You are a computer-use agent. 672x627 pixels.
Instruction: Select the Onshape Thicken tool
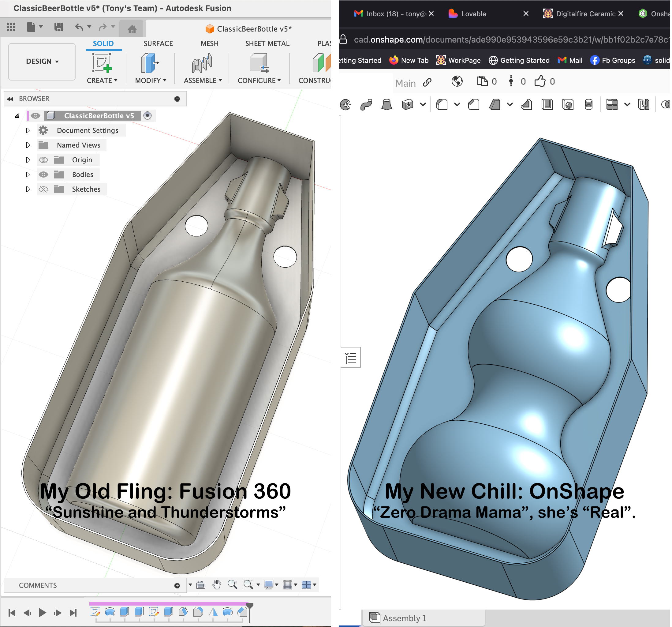(x=408, y=104)
